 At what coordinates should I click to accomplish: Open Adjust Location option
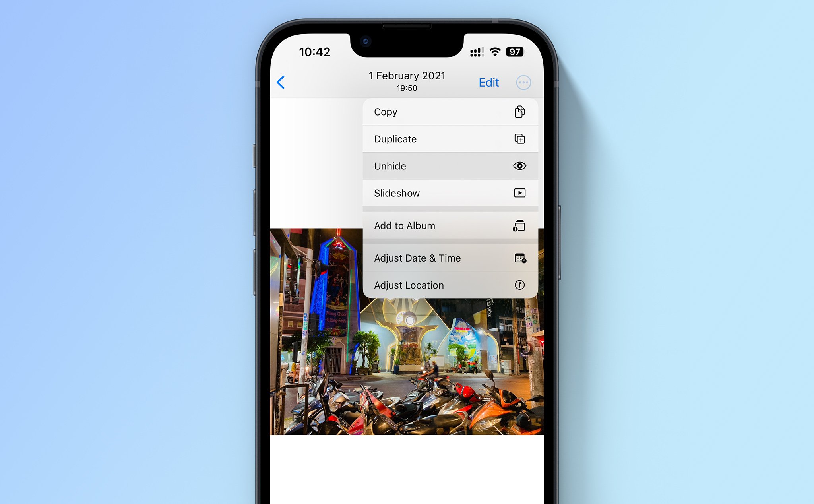[x=446, y=285]
